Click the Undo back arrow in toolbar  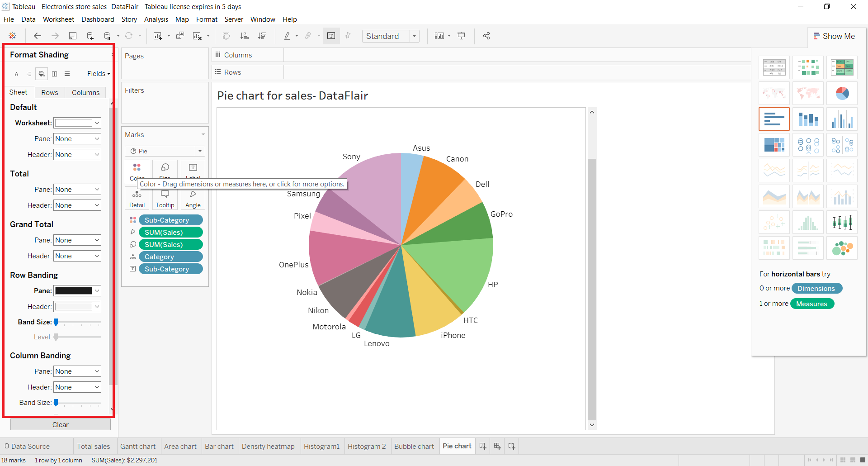coord(38,36)
